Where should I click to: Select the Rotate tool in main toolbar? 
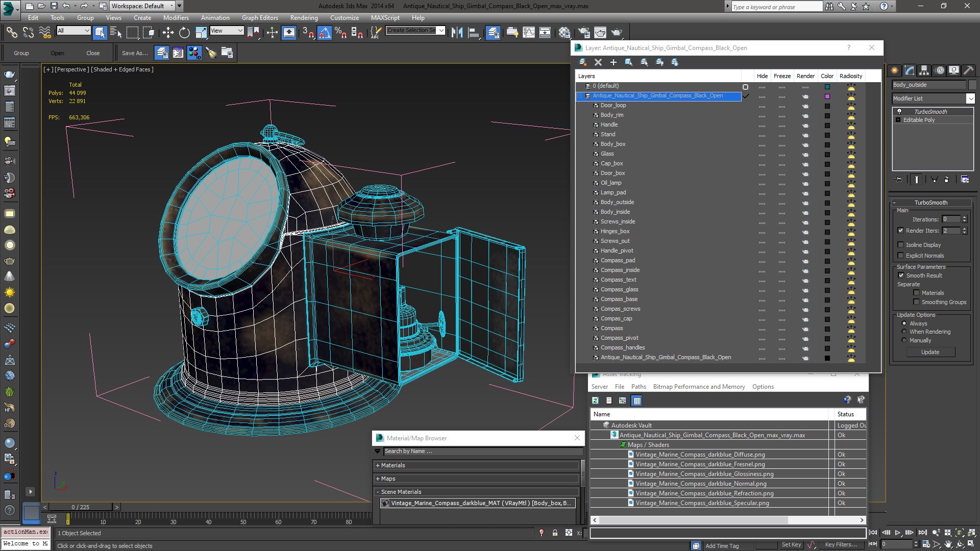(x=184, y=33)
